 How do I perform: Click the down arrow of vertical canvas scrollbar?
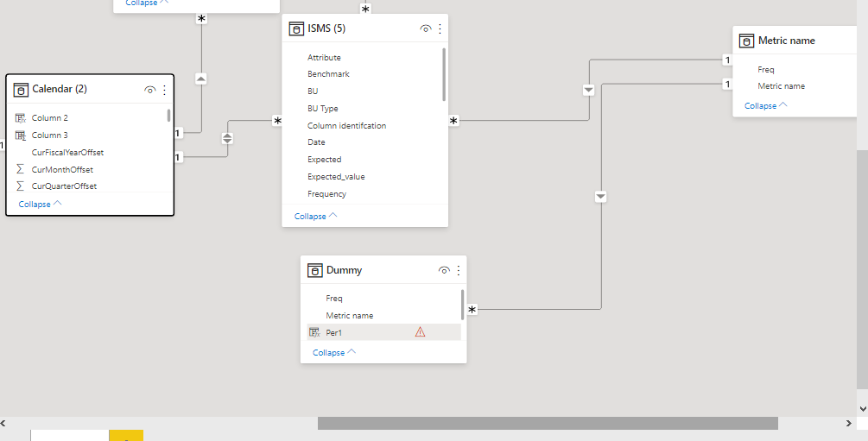pos(863,409)
